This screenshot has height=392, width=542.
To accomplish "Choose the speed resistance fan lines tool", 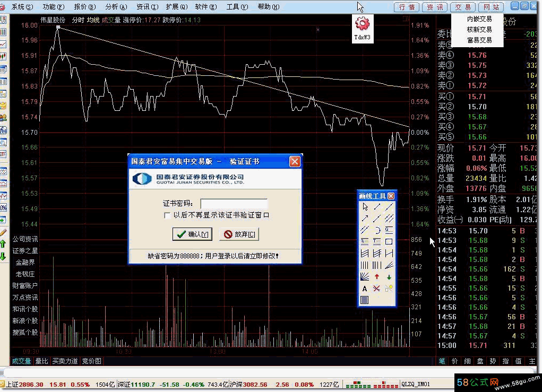I will pyautogui.click(x=389, y=265).
